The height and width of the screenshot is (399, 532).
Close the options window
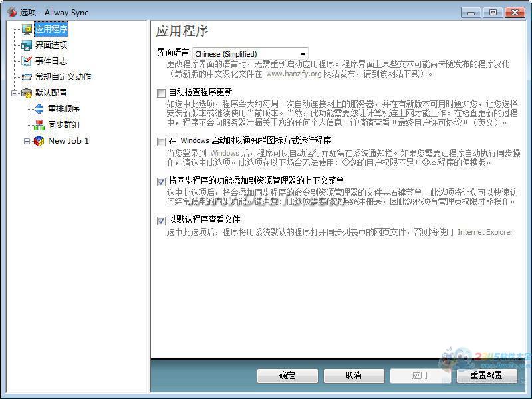click(515, 13)
